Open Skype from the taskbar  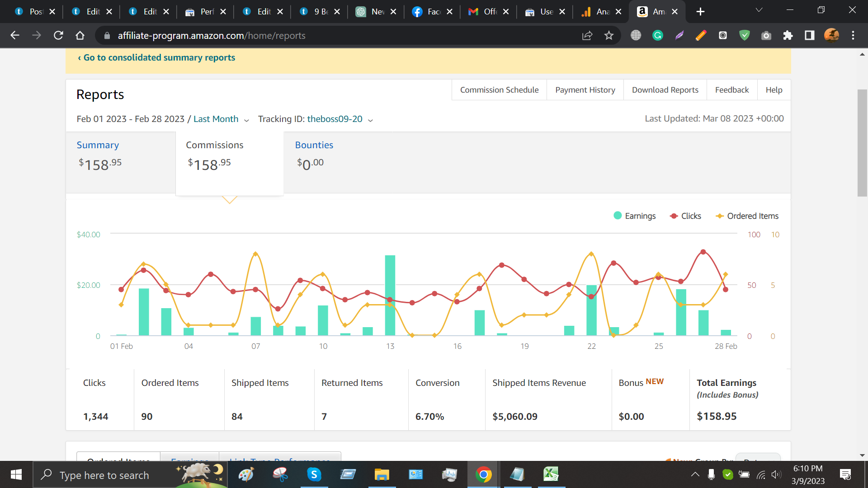(314, 474)
